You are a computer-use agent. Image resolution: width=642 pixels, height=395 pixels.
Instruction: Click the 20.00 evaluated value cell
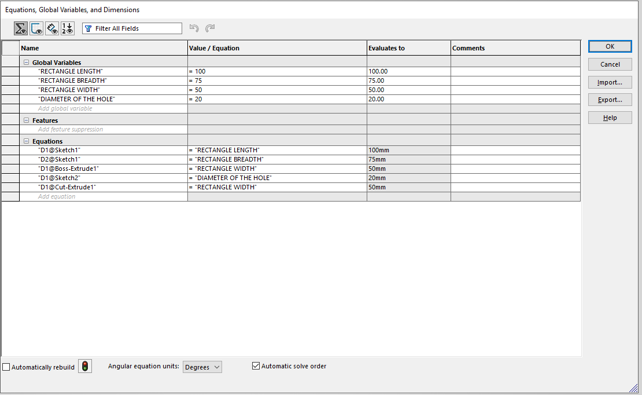point(409,99)
